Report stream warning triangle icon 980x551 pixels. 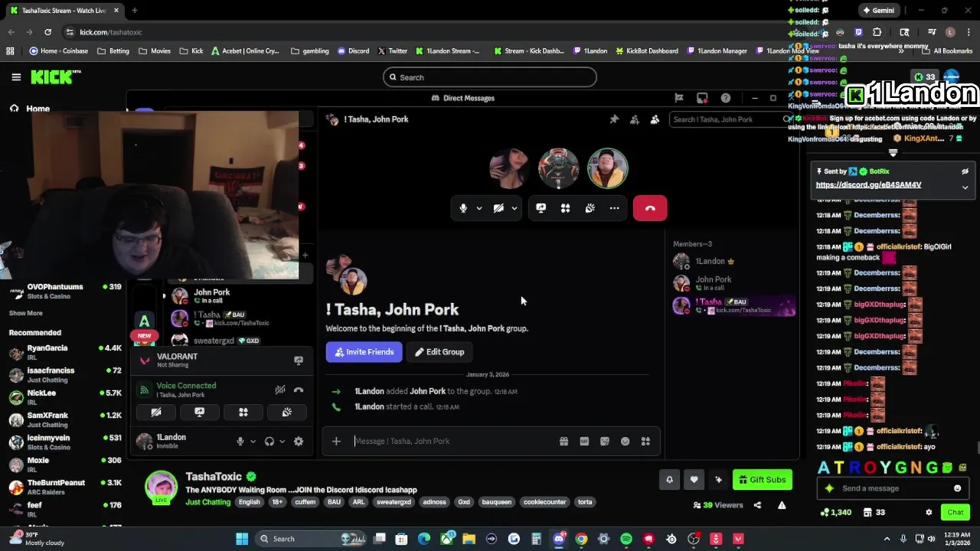point(782,505)
